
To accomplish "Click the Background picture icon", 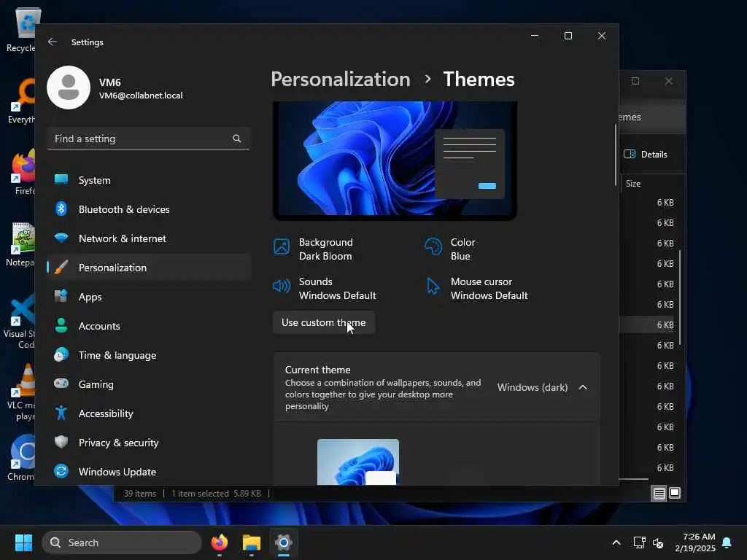I will [x=282, y=246].
